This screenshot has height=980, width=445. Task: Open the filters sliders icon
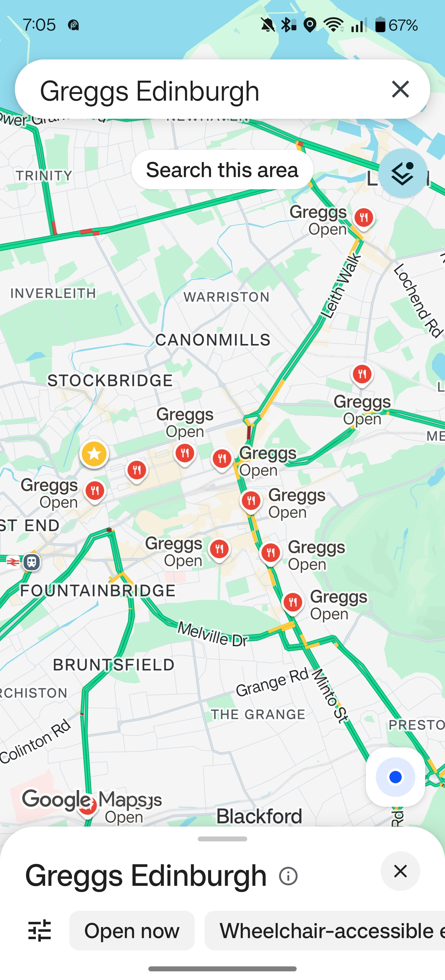click(x=40, y=930)
